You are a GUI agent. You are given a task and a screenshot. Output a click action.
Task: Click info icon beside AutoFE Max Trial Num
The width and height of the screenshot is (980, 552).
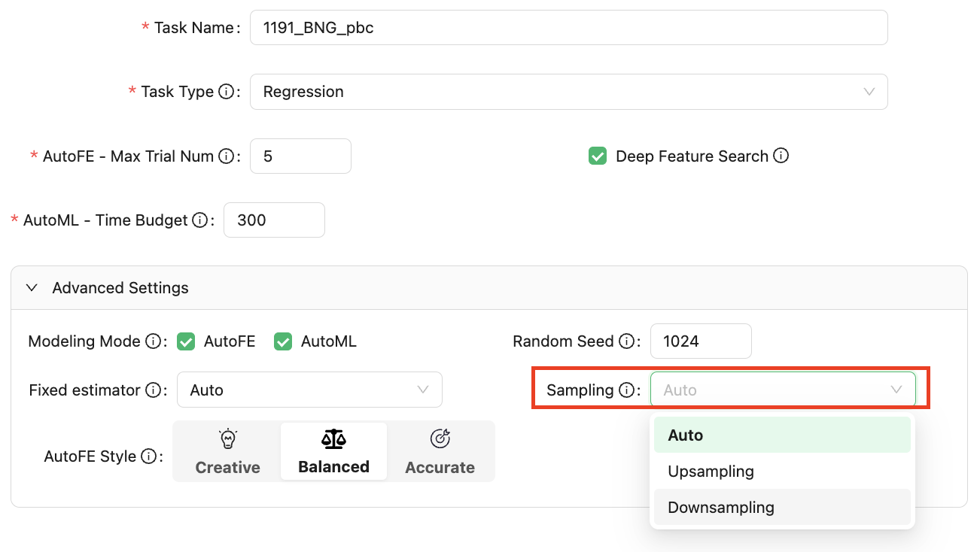[225, 156]
